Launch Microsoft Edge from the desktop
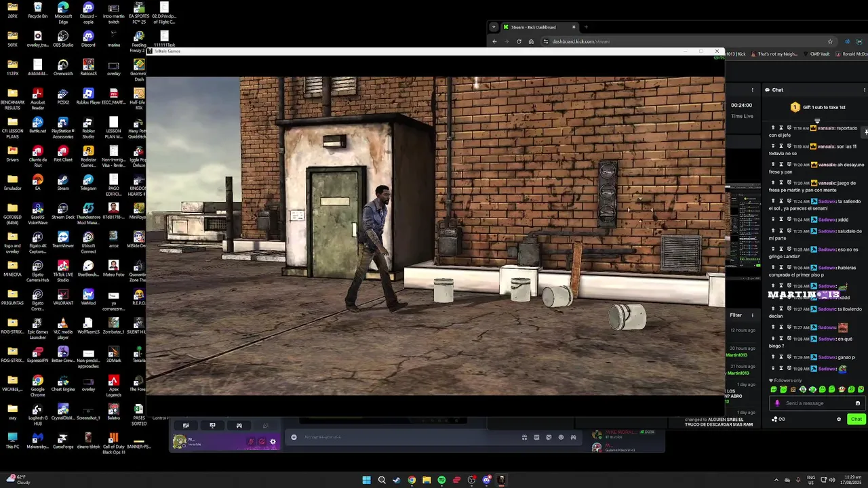 click(x=63, y=12)
